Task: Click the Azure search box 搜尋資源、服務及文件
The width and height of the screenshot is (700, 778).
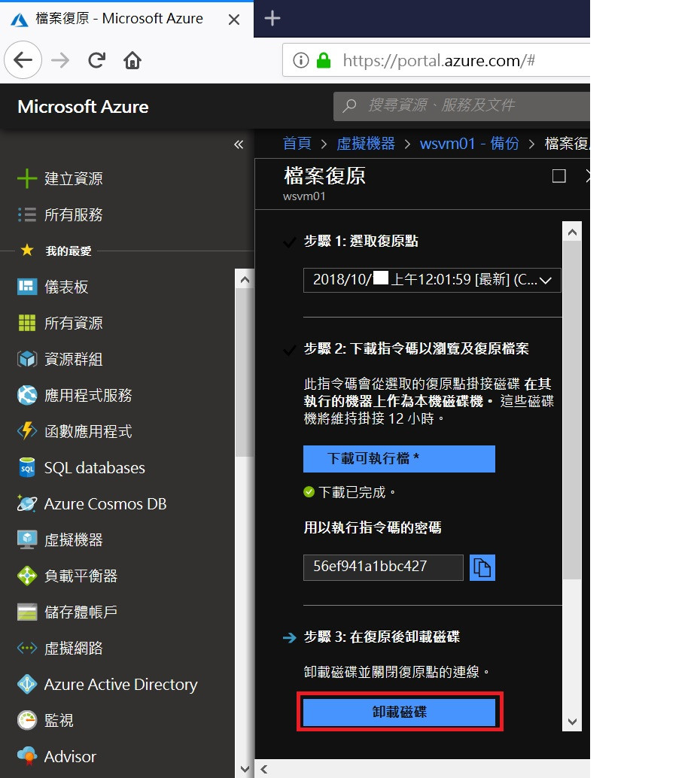Action: [461, 105]
